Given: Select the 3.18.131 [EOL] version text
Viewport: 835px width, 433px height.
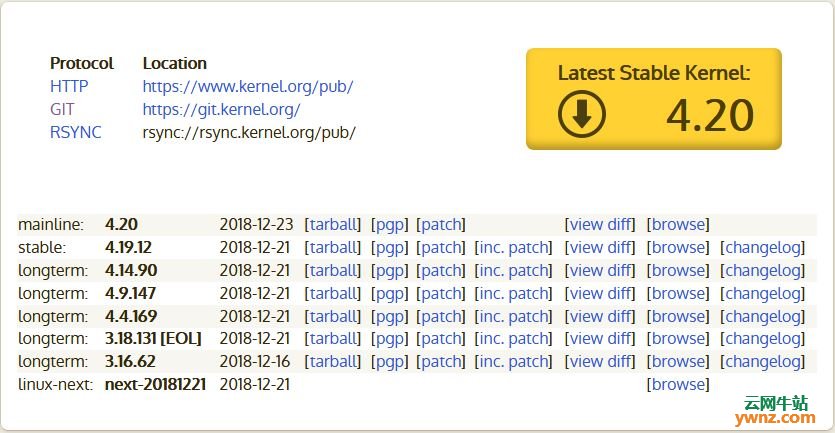Looking at the screenshot, I should pos(153,338).
